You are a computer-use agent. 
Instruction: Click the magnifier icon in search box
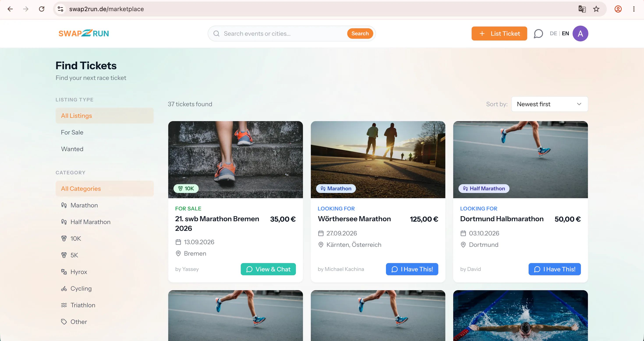(216, 34)
